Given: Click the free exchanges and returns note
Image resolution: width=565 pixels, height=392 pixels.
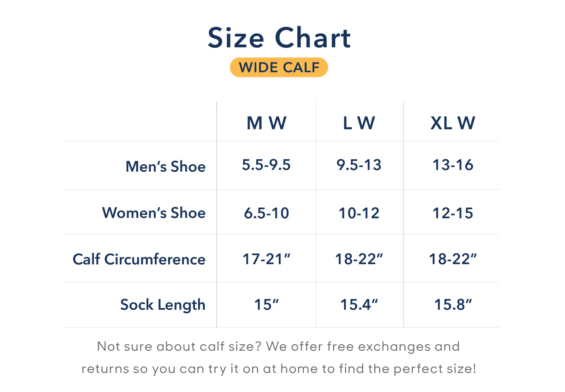Looking at the screenshot, I should pyautogui.click(x=279, y=357).
